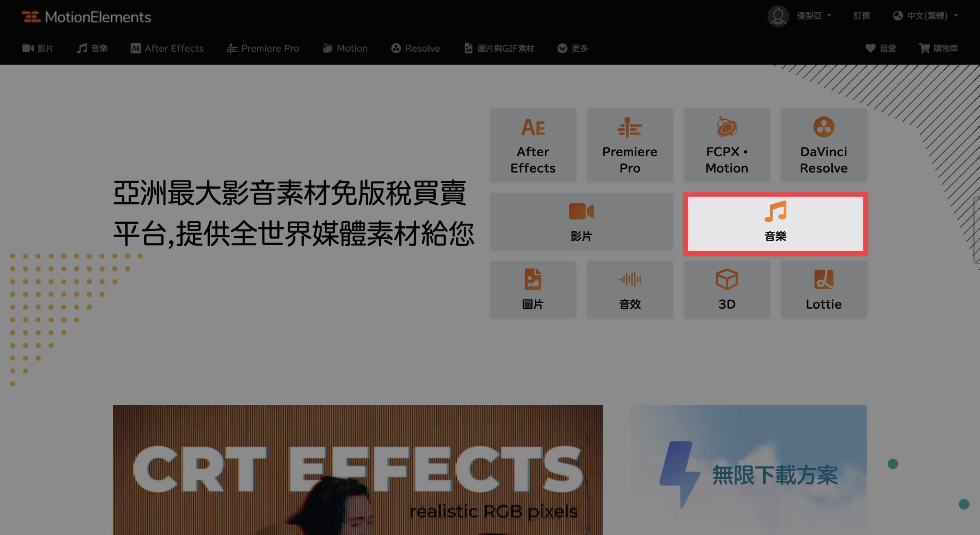The height and width of the screenshot is (535, 980).
Task: Open the Premiere Pro category tile
Action: (x=630, y=145)
